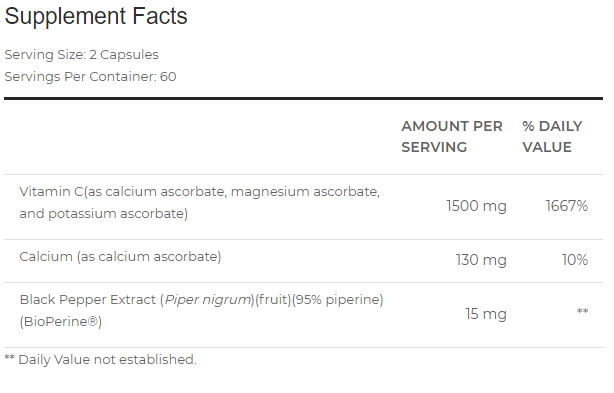Click the 1500 mg amount value

477,206
